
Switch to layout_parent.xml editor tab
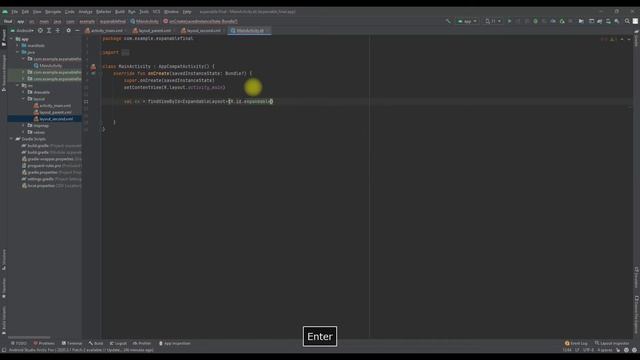click(x=154, y=31)
